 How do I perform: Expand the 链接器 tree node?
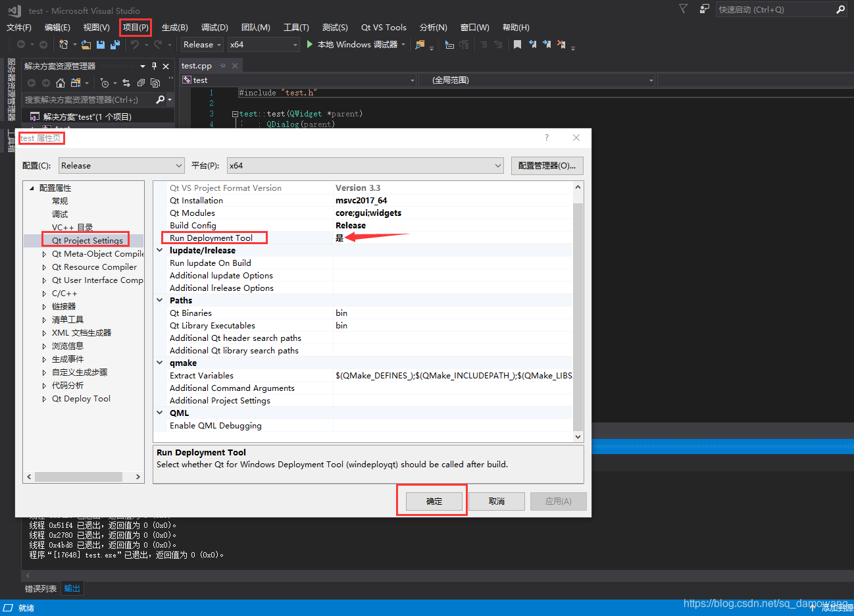click(x=44, y=307)
